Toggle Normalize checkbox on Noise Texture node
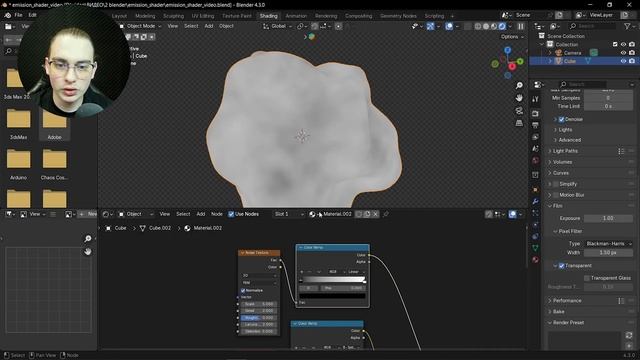This screenshot has height=360, width=640. [243, 290]
